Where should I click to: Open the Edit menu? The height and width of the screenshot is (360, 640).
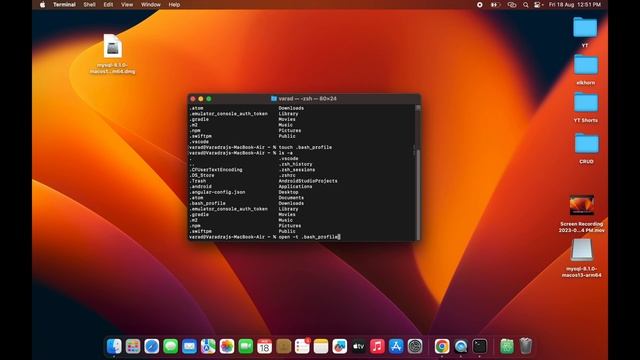[108, 5]
